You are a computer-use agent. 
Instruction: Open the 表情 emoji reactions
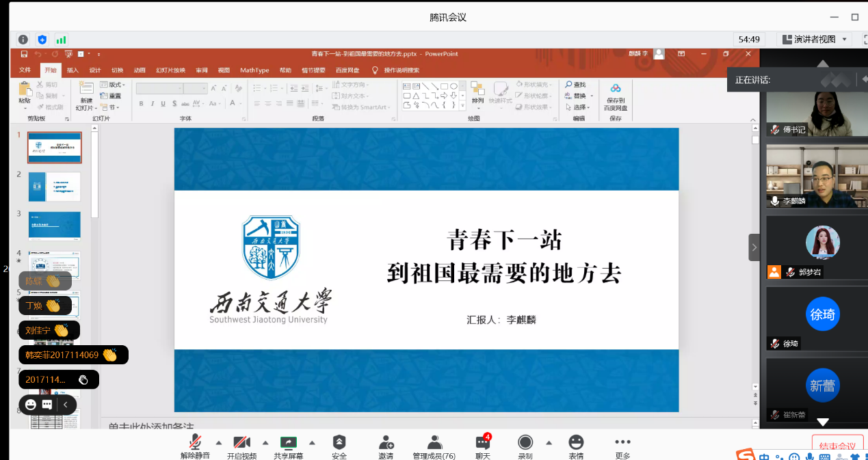point(576,443)
